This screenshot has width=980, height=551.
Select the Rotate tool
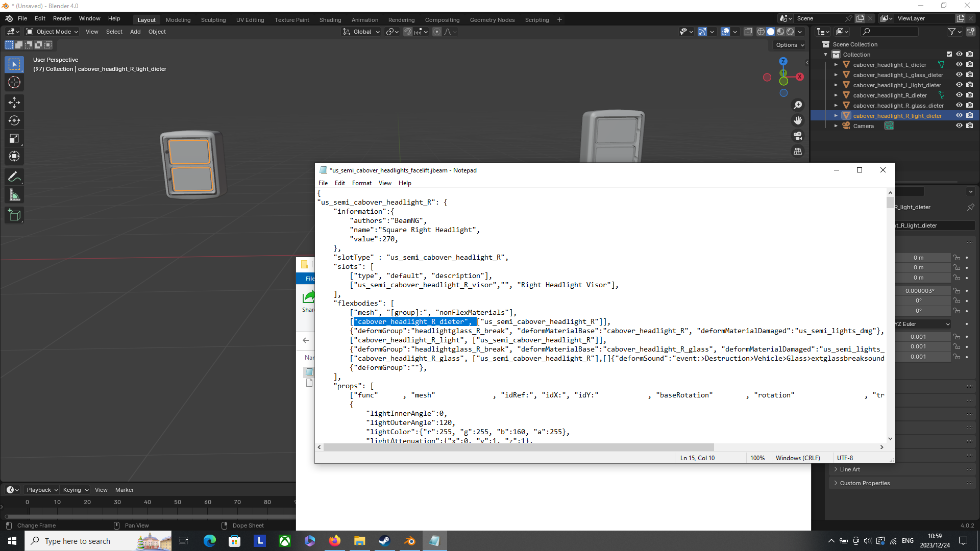click(x=14, y=121)
